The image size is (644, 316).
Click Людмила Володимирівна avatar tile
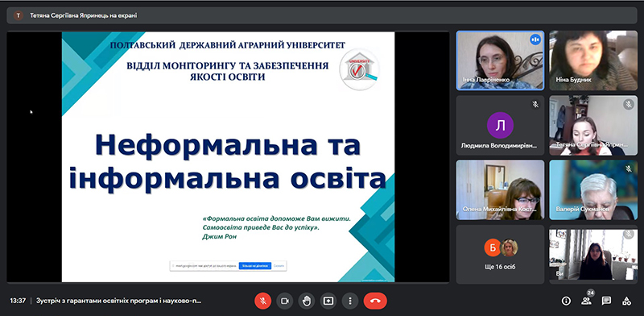500,125
